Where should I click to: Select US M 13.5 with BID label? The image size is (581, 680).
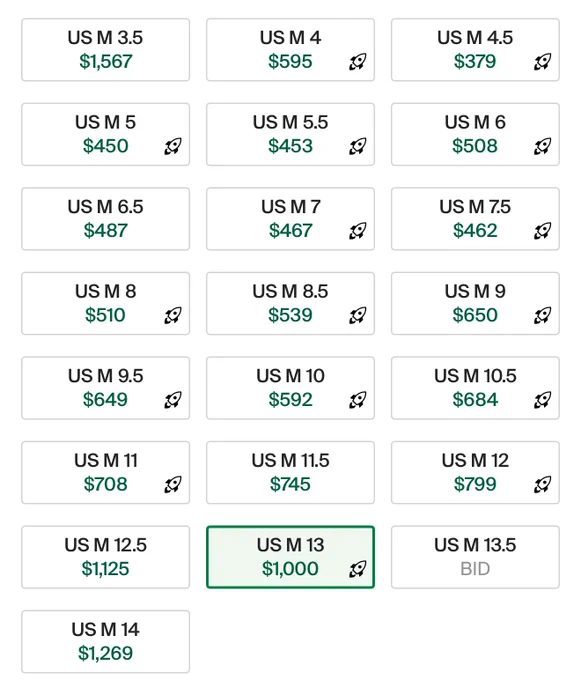point(475,557)
